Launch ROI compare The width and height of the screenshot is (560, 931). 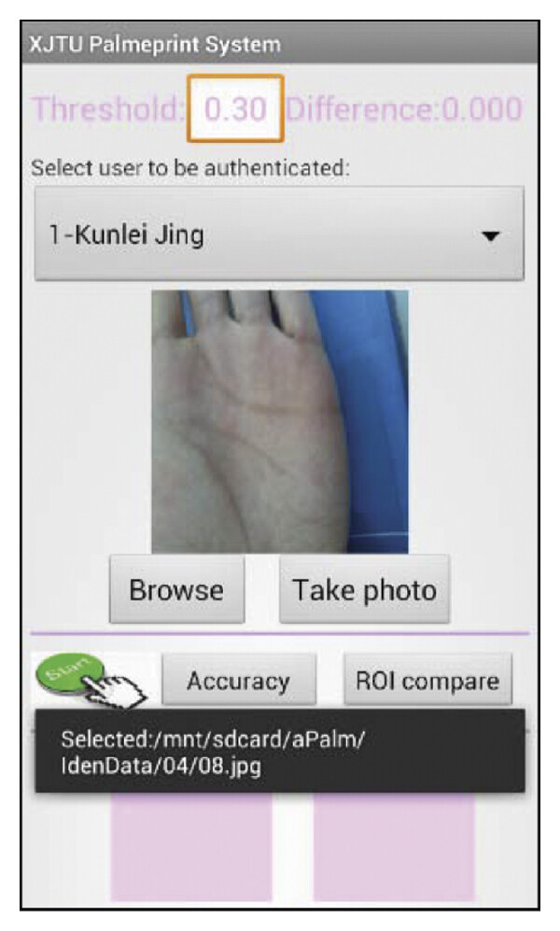427,681
